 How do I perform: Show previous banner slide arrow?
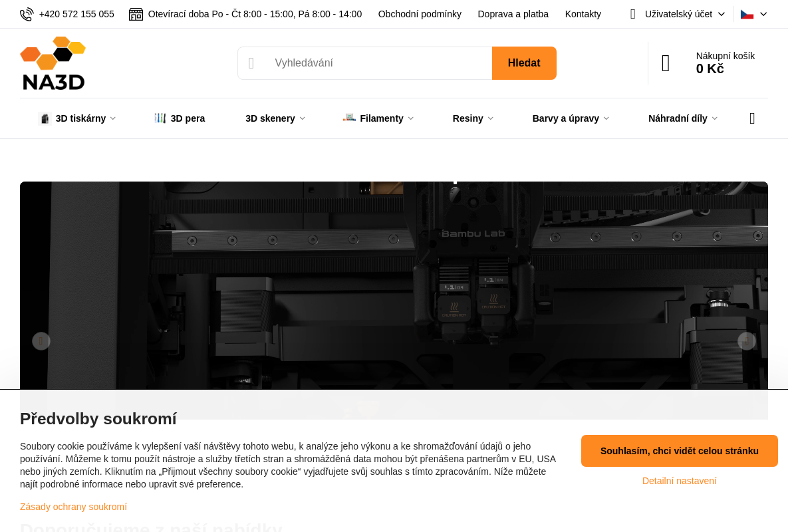pyautogui.click(x=41, y=341)
